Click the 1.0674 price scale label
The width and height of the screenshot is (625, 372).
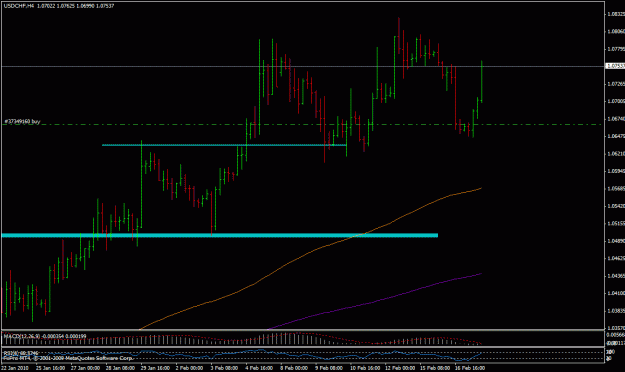[616, 119]
